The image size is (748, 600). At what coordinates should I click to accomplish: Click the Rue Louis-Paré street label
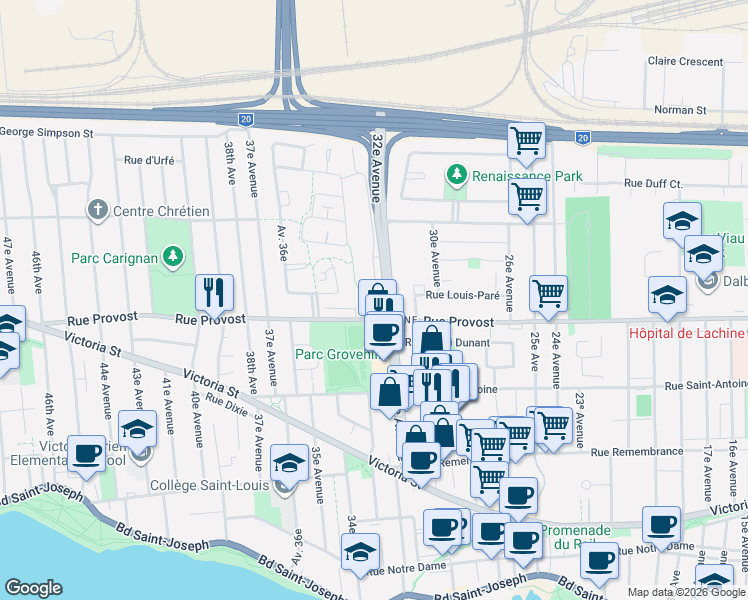(463, 295)
